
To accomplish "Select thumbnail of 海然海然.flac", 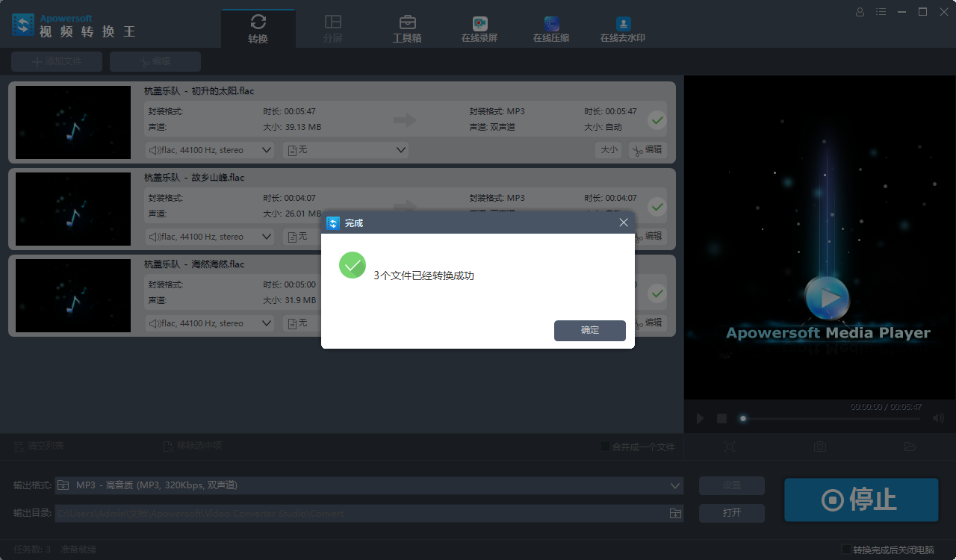I will tap(73, 296).
